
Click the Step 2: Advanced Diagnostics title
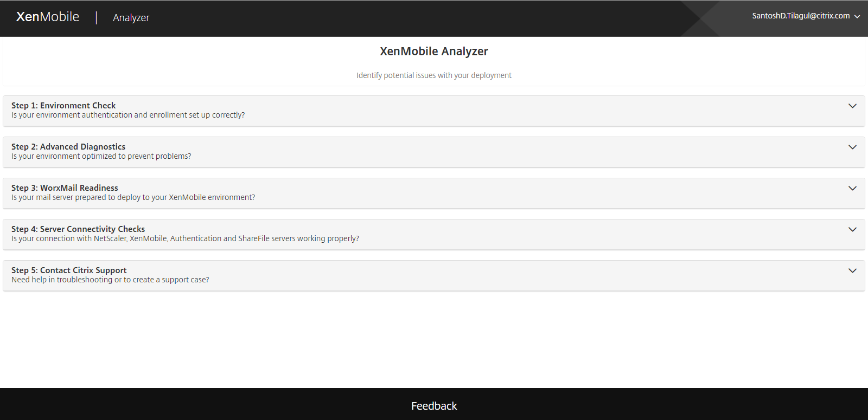click(68, 147)
